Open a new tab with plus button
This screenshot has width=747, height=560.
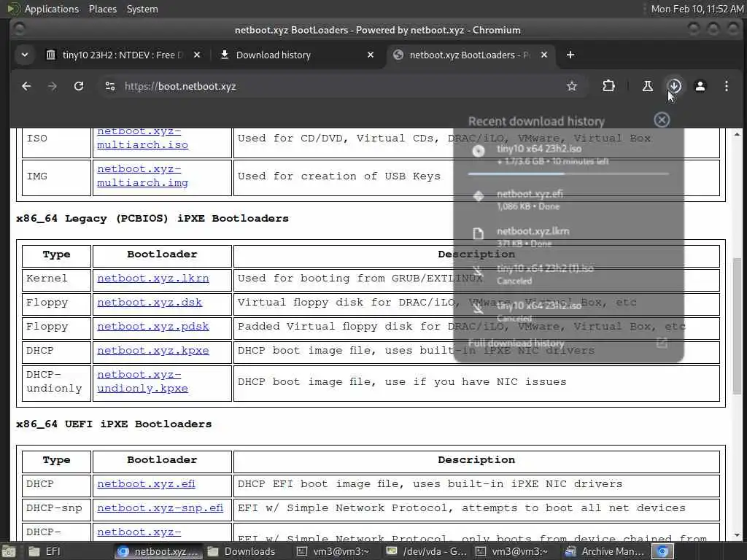pos(570,55)
